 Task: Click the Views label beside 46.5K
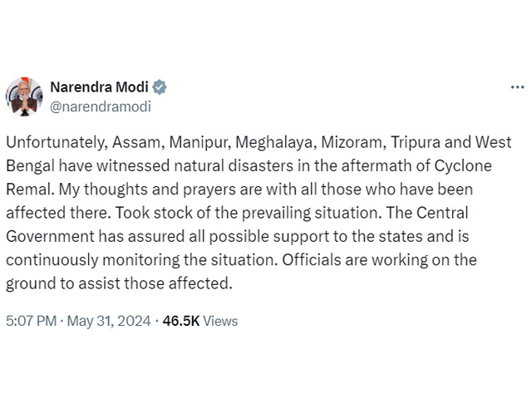220,321
